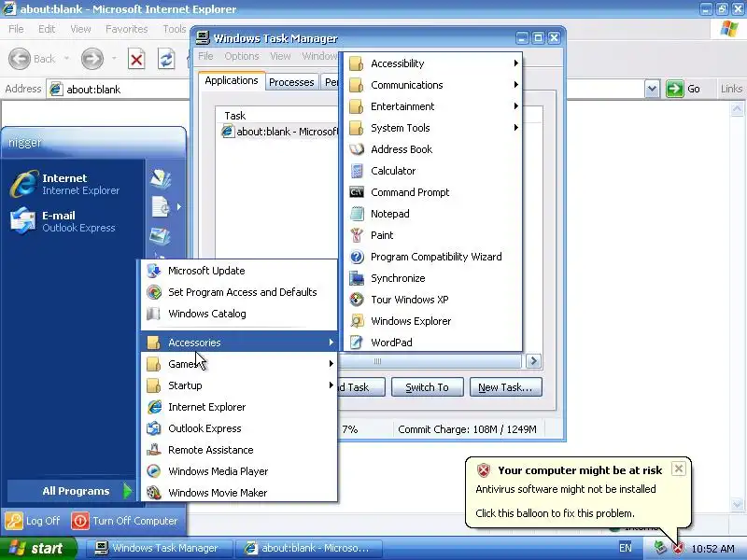This screenshot has height=560, width=747.
Task: Open Task Manager File menu
Action: tap(205, 56)
